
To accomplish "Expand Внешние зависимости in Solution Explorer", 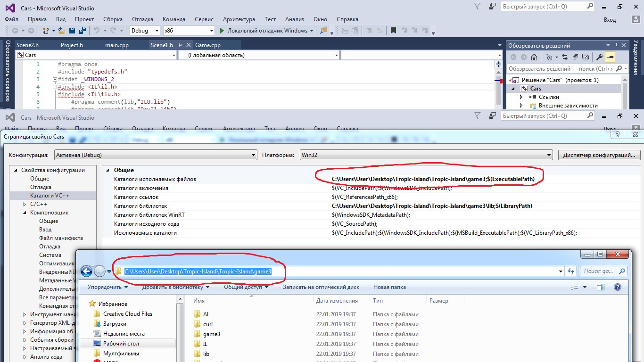I will pos(521,106).
